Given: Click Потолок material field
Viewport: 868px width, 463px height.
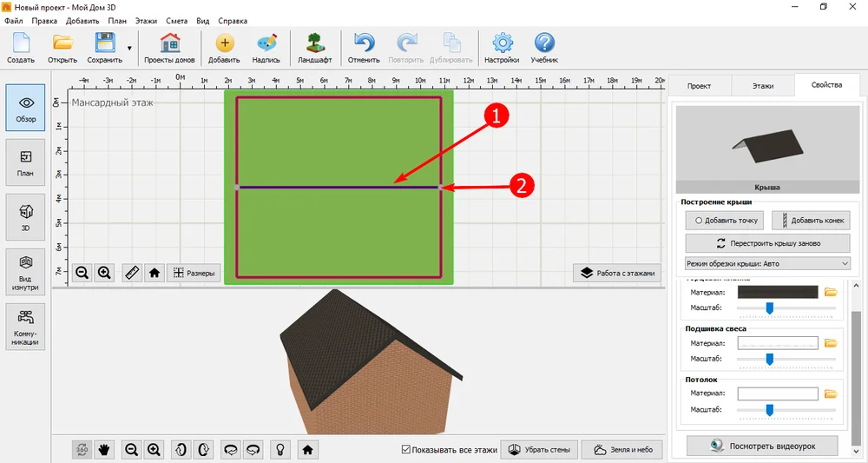Looking at the screenshot, I should point(778,394).
